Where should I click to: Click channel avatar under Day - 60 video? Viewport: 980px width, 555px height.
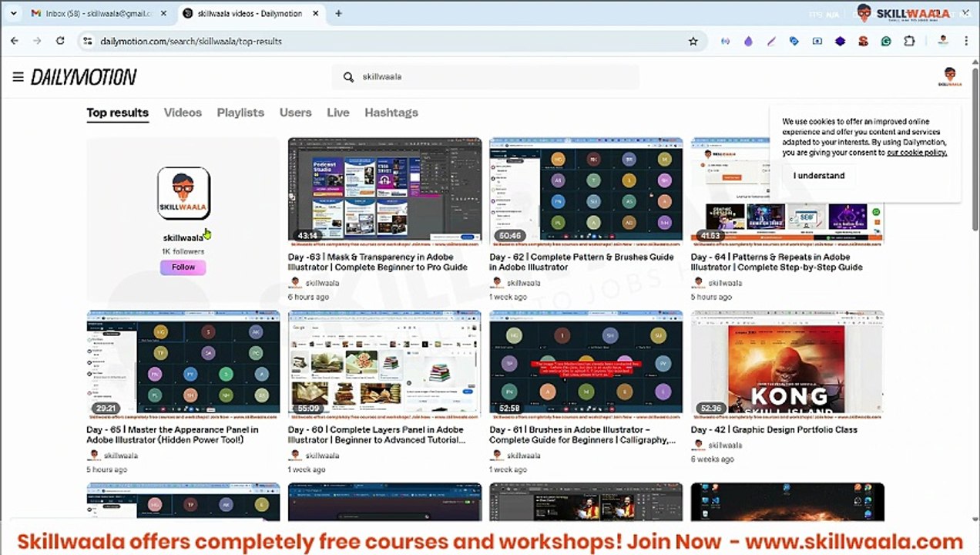coord(294,456)
